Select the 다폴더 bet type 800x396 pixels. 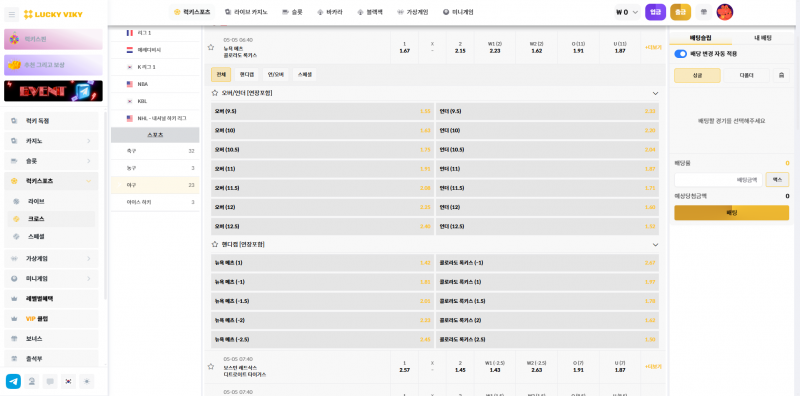click(746, 76)
